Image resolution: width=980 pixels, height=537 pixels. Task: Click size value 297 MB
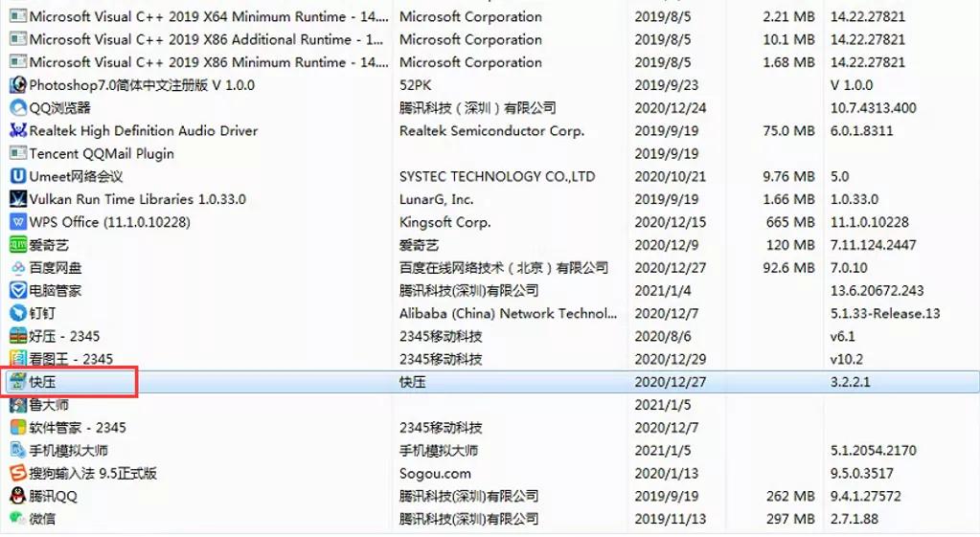[790, 519]
